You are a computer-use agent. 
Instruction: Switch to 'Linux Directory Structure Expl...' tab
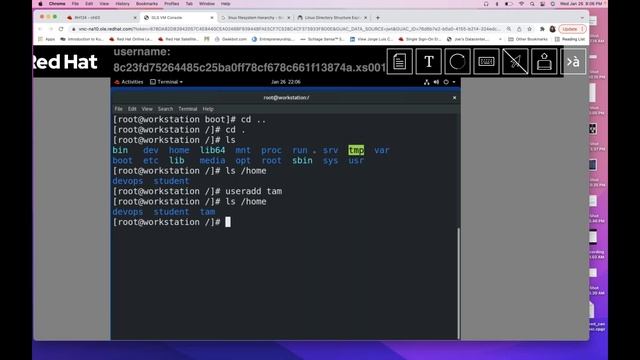point(332,18)
